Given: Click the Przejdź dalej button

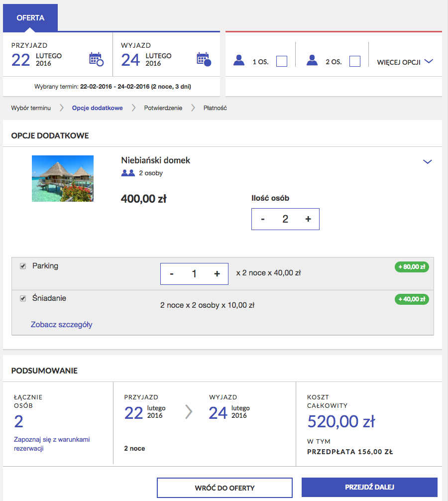Looking at the screenshot, I should point(369,487).
